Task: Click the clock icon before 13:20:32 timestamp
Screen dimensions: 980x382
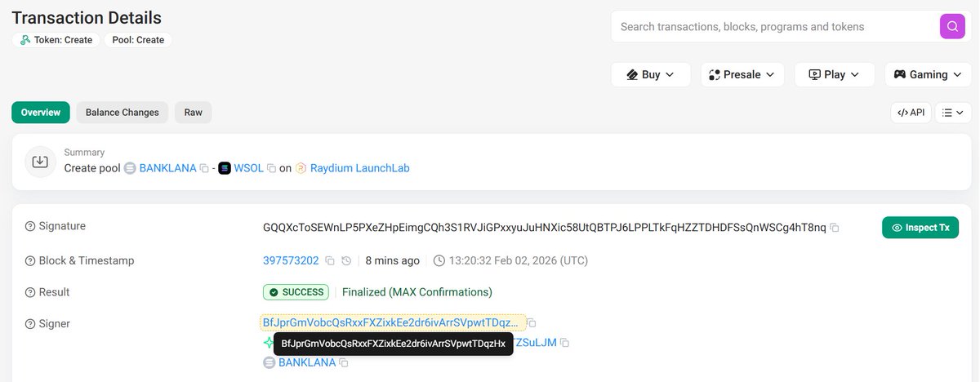Action: [439, 261]
